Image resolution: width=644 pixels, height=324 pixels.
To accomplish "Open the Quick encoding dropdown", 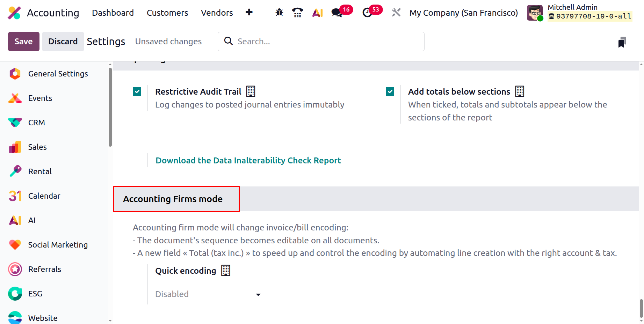I will [208, 294].
